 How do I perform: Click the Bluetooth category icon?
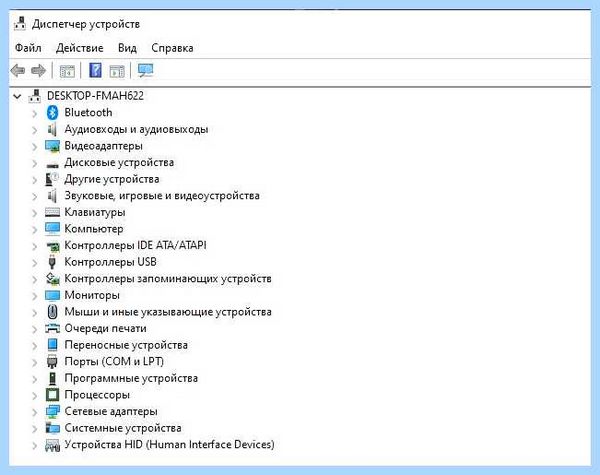(x=52, y=113)
